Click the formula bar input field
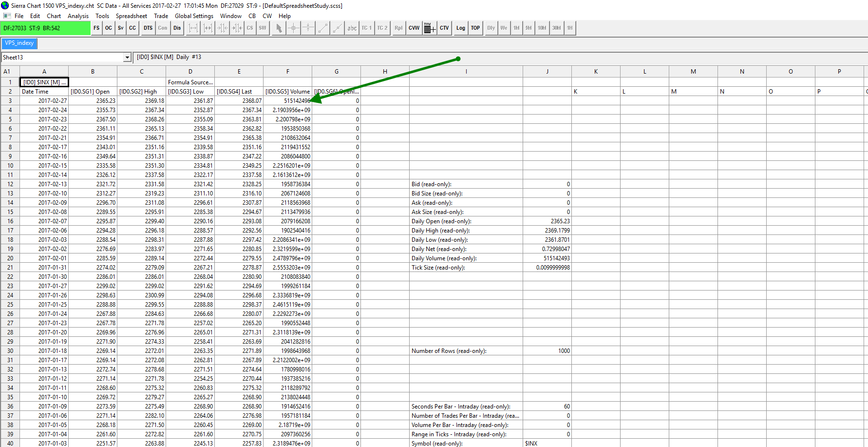Image resolution: width=868 pixels, height=447 pixels. click(x=500, y=58)
